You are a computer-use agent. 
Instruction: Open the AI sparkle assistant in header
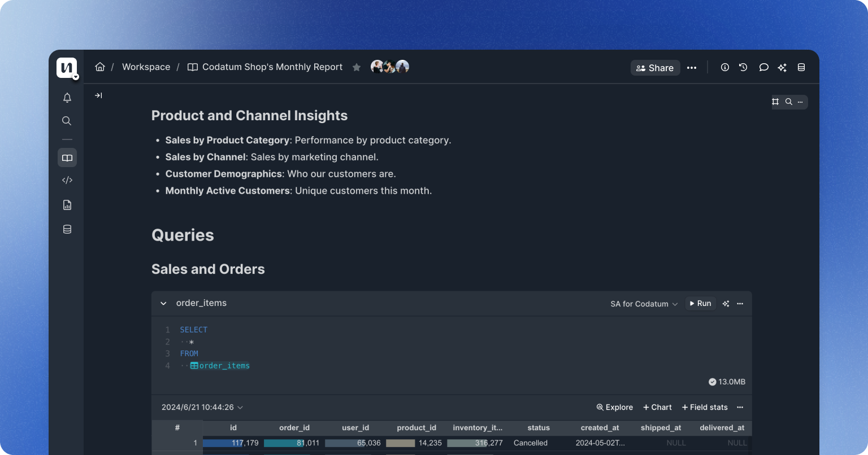coord(782,67)
